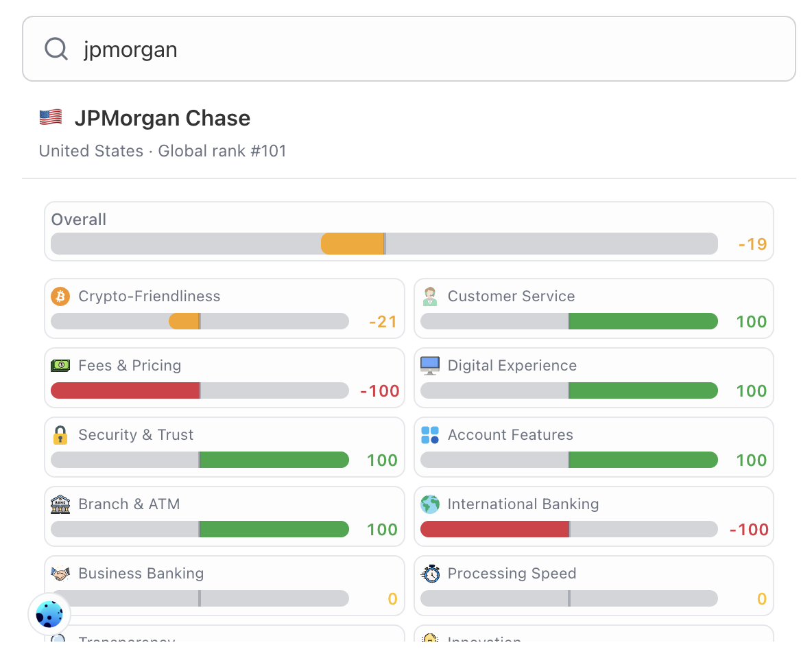
Task: Click the Business Banking handshake icon
Action: point(60,573)
